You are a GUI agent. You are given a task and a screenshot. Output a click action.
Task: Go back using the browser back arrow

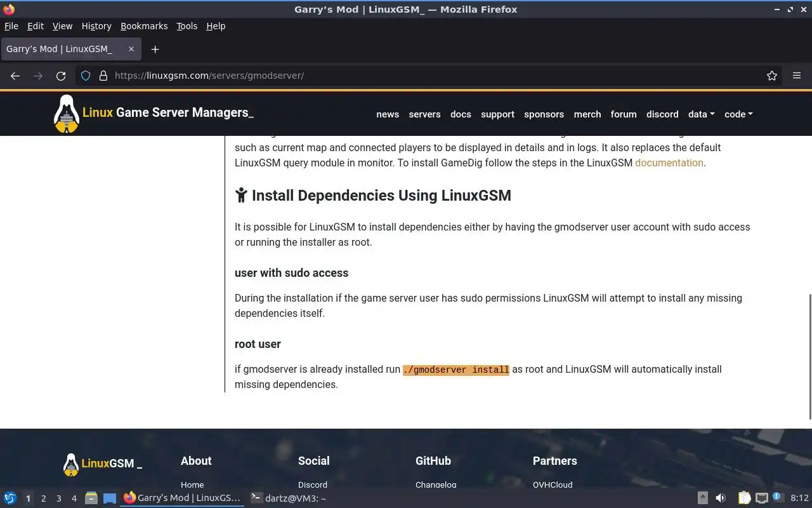tap(15, 76)
